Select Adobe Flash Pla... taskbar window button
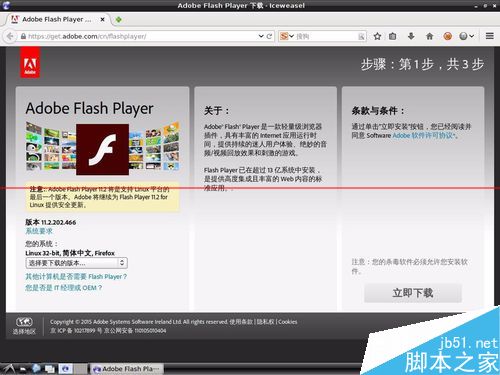Viewport: 500px width, 375px height. point(127,369)
